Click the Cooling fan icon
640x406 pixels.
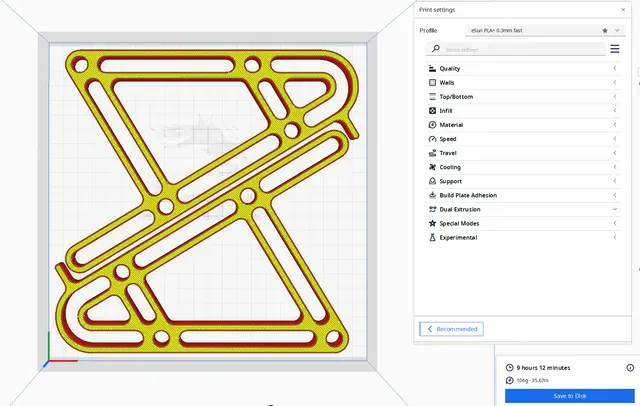[432, 167]
